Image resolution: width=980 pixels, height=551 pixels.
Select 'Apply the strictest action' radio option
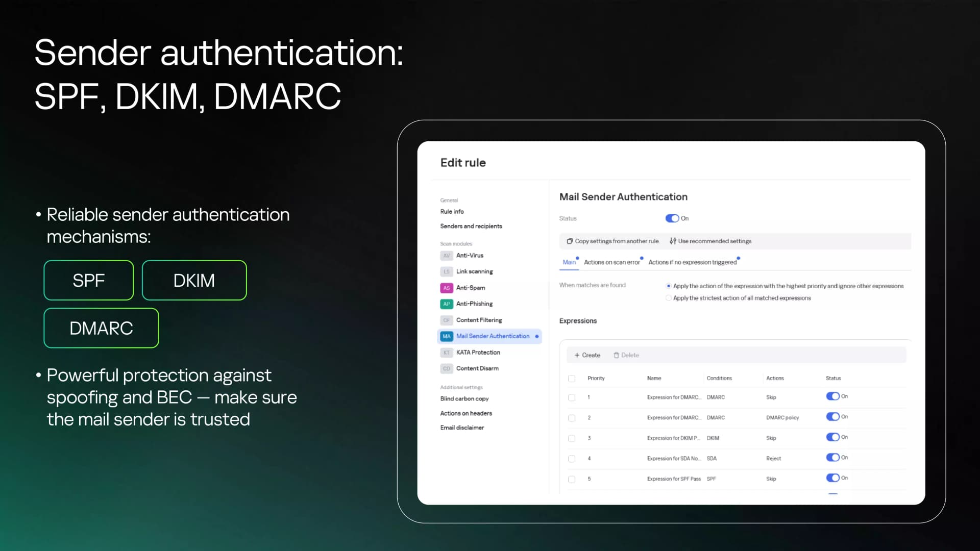[x=668, y=298]
